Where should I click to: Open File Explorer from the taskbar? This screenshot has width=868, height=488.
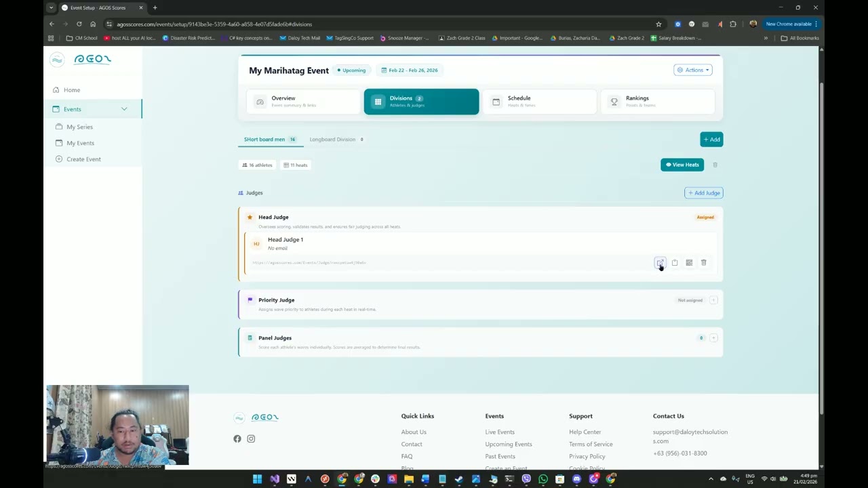409,479
